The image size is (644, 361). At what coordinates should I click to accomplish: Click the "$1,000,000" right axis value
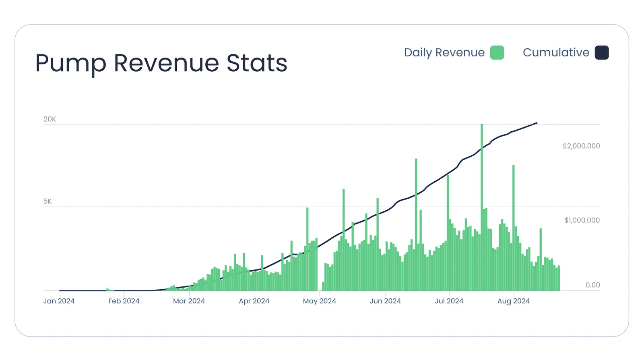click(582, 220)
